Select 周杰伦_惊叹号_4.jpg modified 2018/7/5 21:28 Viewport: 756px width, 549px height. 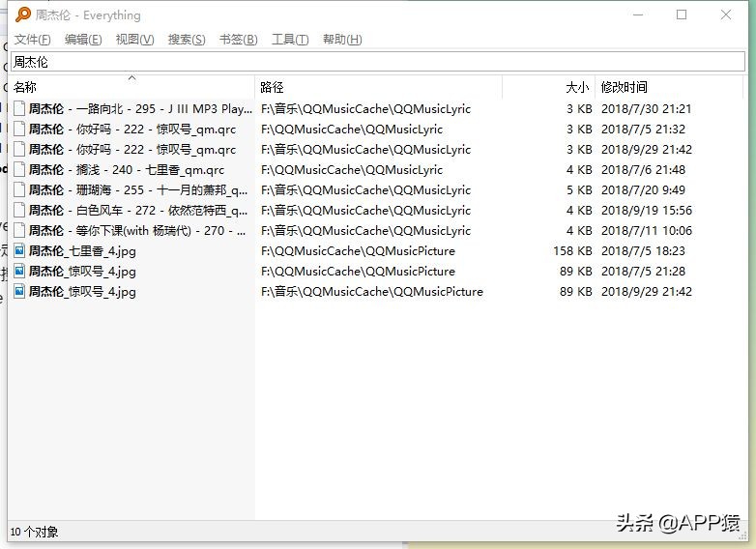pyautogui.click(x=82, y=271)
